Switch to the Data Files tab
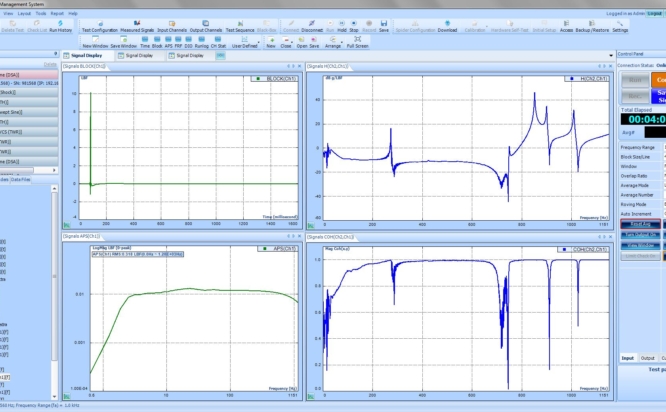The image size is (666, 412). click(x=20, y=180)
